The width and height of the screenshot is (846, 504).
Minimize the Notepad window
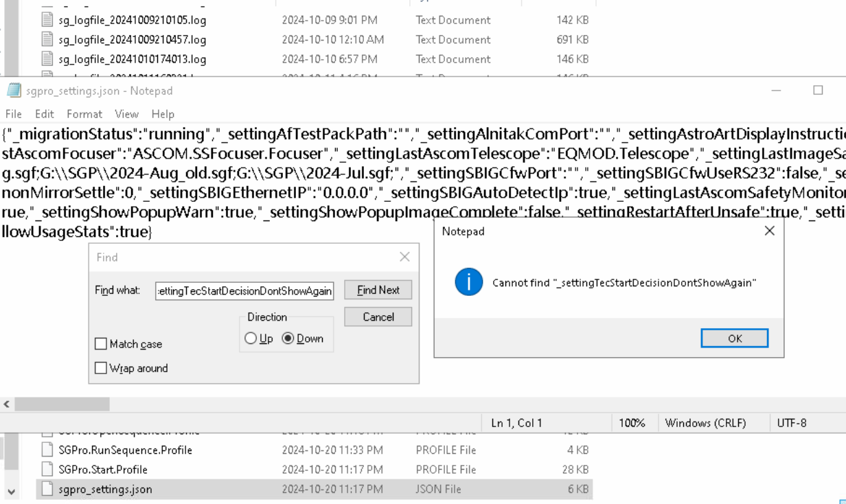(775, 91)
